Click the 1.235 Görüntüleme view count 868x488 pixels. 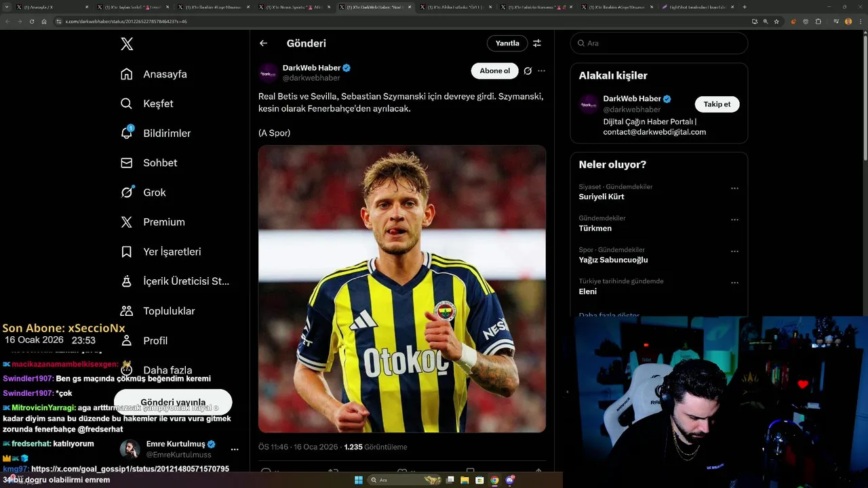376,447
